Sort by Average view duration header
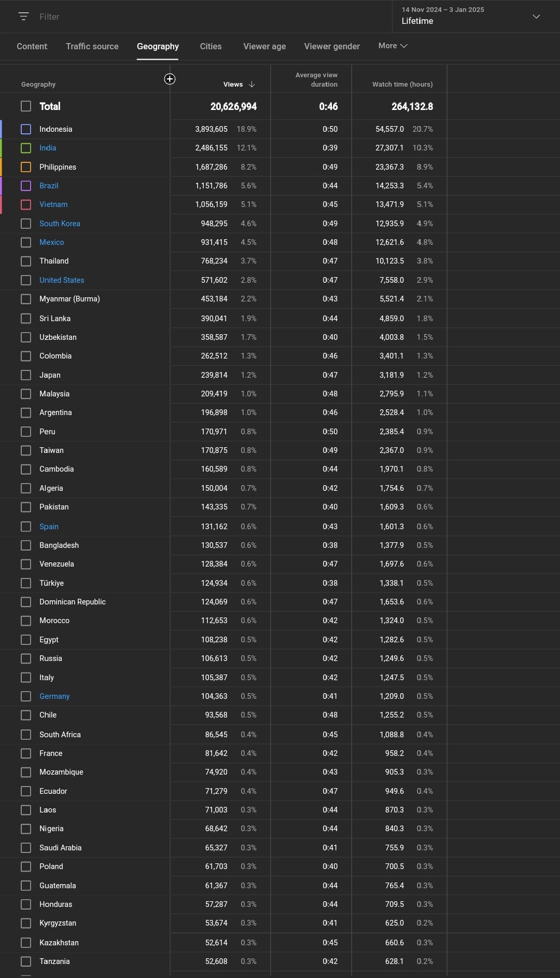This screenshot has height=978, width=560. 316,79
